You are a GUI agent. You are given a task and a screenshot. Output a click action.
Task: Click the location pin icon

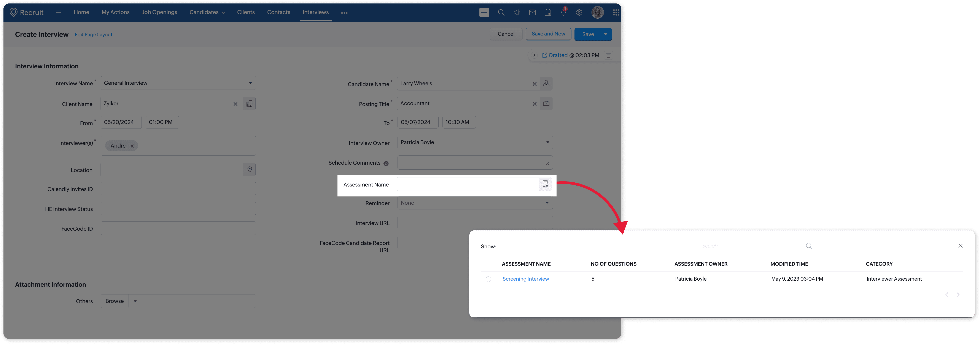click(250, 170)
